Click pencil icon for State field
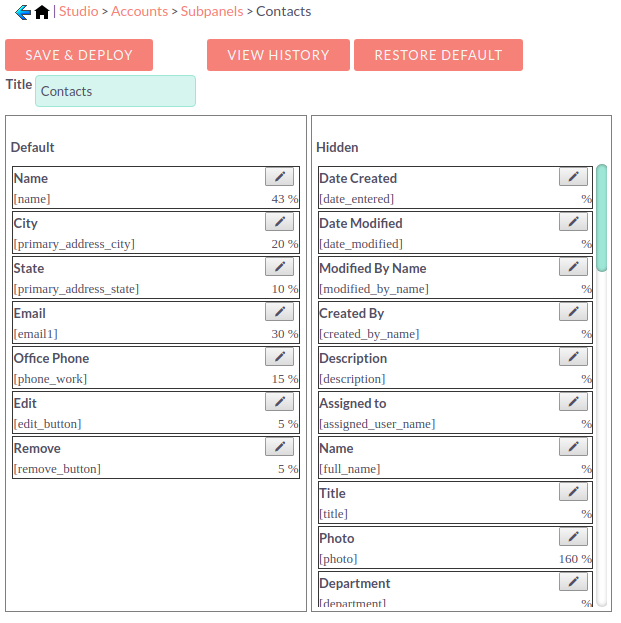 click(279, 267)
